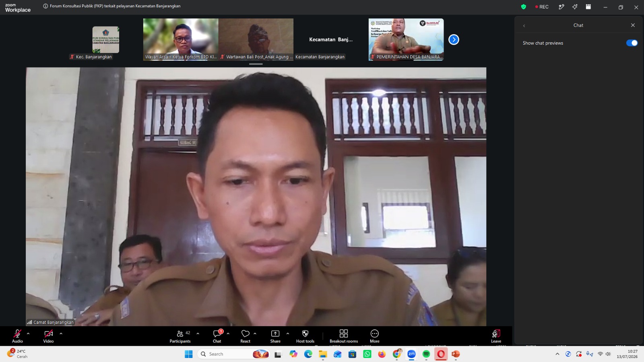Screen dimensions: 644x362
Task: Open Breakout rooms
Action: pyautogui.click(x=344, y=336)
